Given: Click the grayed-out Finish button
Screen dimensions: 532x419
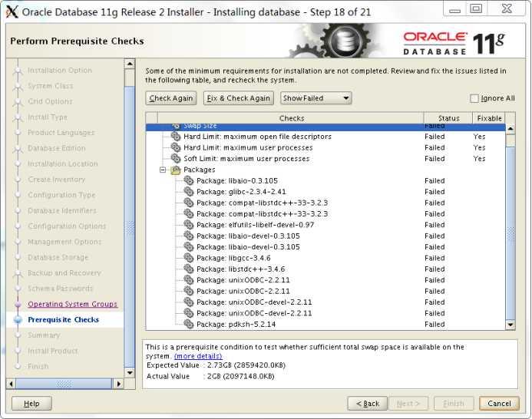Looking at the screenshot, I should (x=454, y=404).
